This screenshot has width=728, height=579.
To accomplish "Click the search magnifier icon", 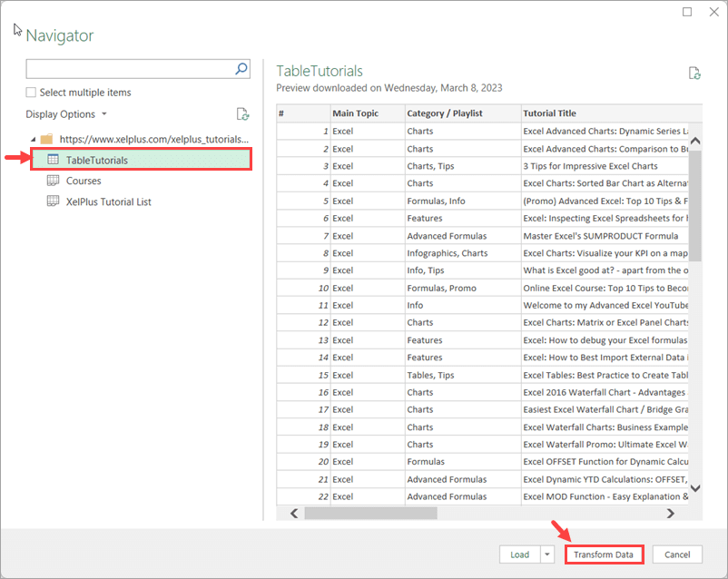I will pyautogui.click(x=241, y=68).
